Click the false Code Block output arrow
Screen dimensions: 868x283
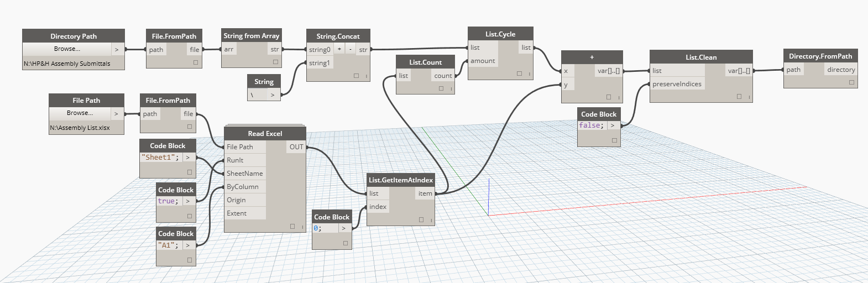(x=613, y=125)
